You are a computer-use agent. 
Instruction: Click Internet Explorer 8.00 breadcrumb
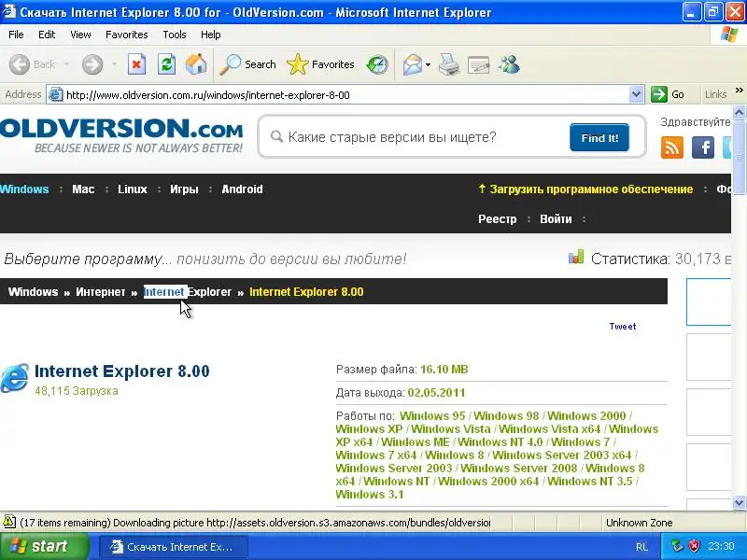306,292
